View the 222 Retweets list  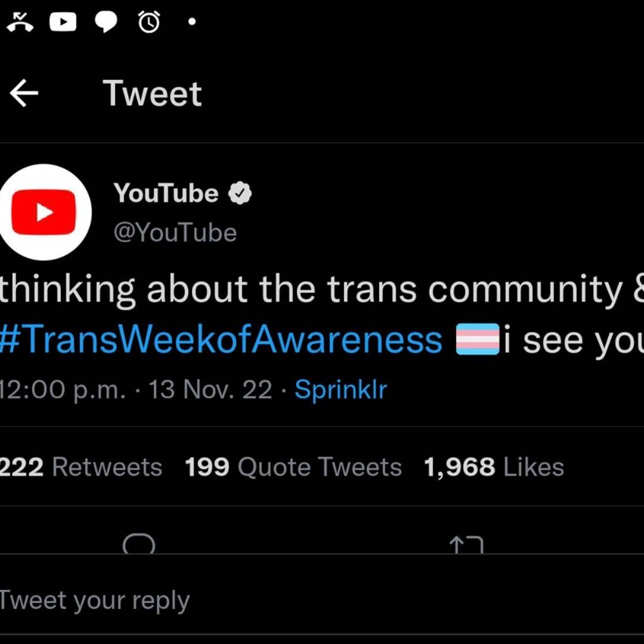[x=81, y=467]
